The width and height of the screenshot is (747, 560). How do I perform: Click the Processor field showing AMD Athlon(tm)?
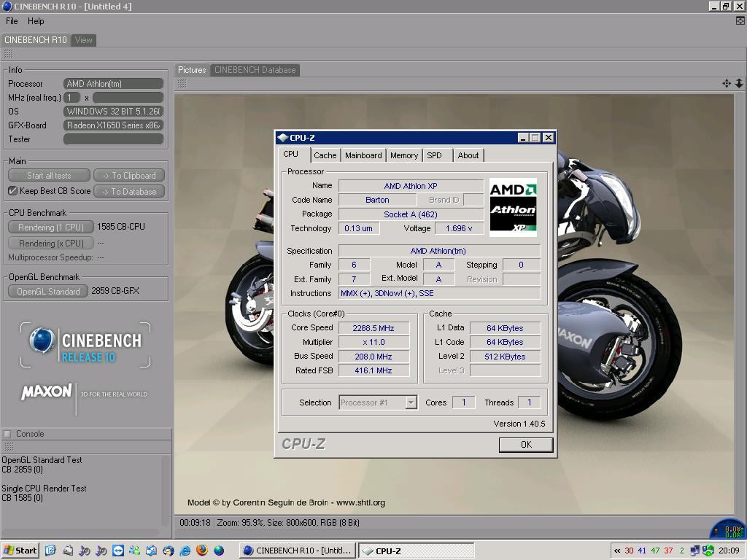[113, 84]
